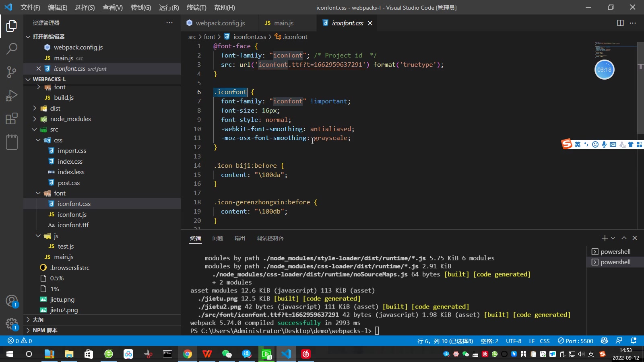Click the LF end-of-line status item
This screenshot has width=644, height=362.
(x=532, y=341)
